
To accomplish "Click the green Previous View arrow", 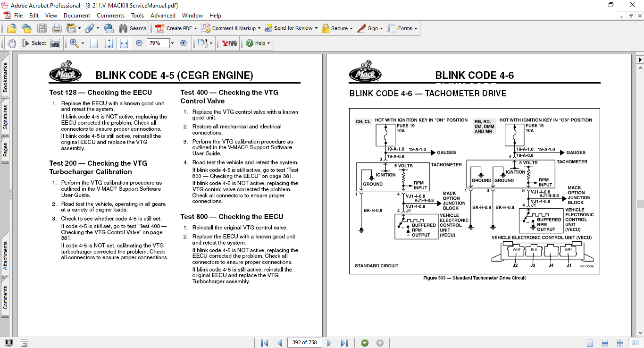I will 365,343.
